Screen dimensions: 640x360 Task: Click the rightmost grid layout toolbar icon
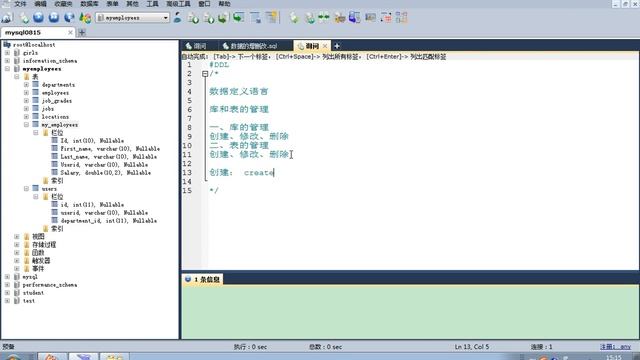[401, 18]
